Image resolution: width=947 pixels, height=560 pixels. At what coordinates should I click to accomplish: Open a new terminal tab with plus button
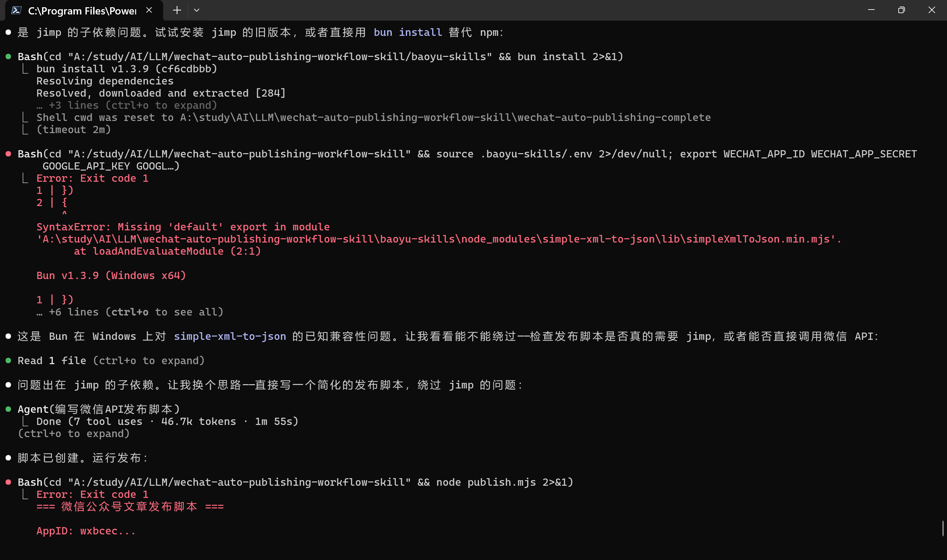coord(177,10)
